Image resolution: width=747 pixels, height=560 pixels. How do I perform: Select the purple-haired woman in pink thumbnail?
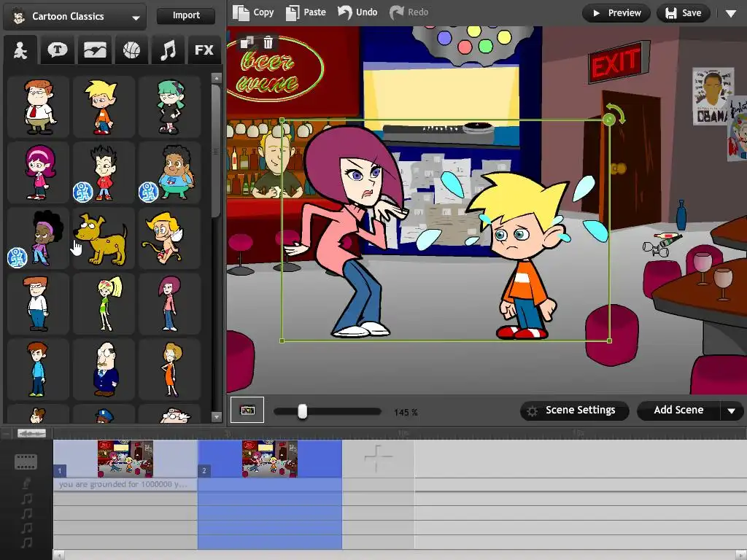click(x=169, y=304)
